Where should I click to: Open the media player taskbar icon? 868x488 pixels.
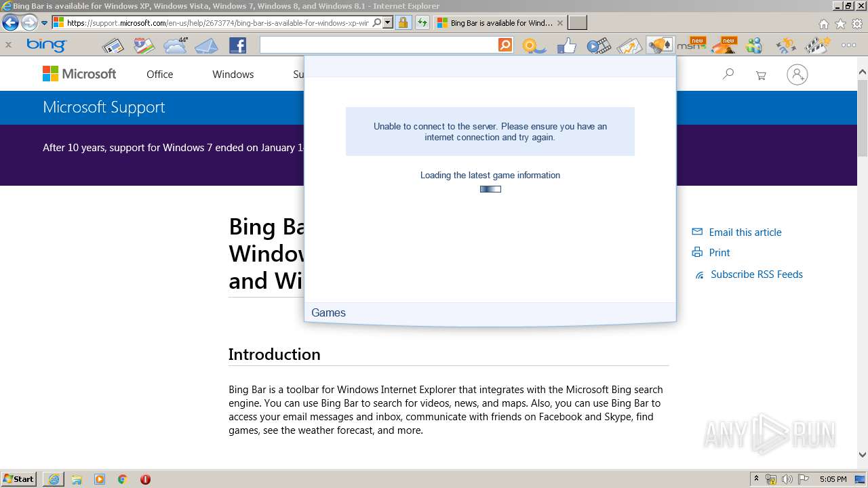coord(100,479)
